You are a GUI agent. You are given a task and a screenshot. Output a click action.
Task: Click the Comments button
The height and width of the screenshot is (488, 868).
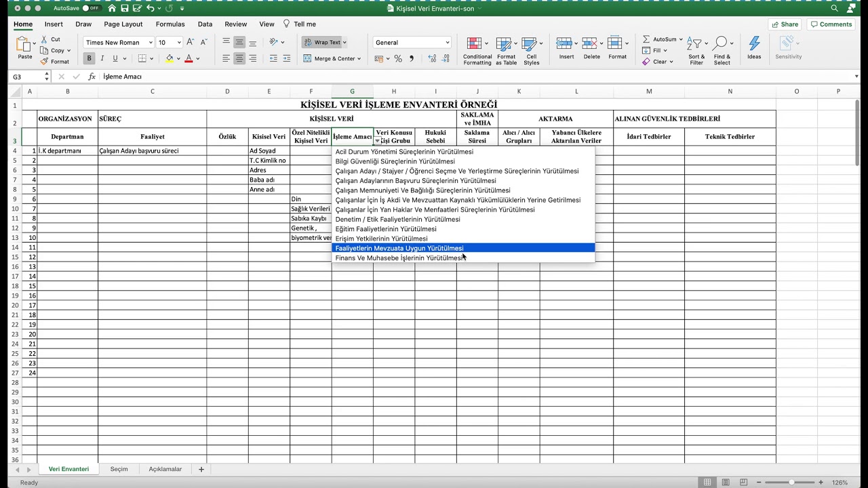point(831,24)
